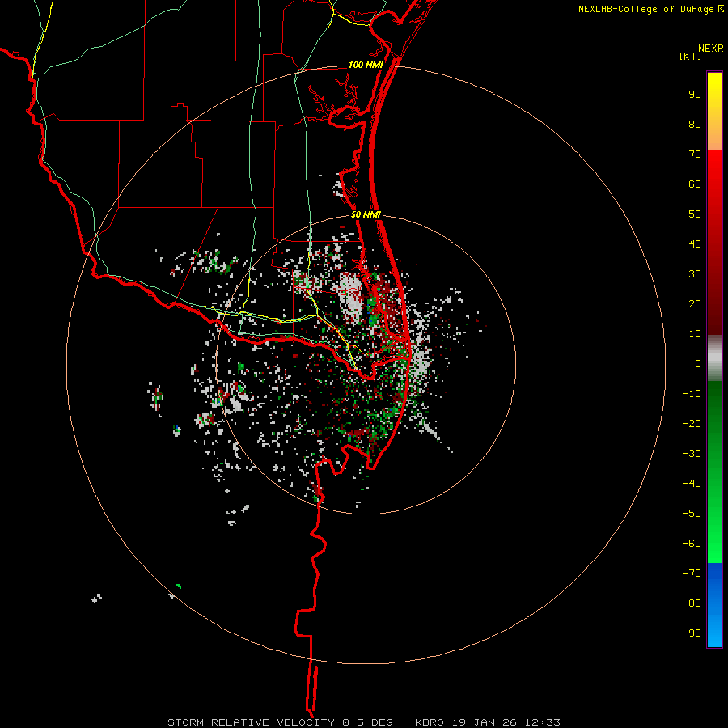The image size is (728, 728).
Task: Click the -20 value on the velocity scale
Action: tap(692, 424)
